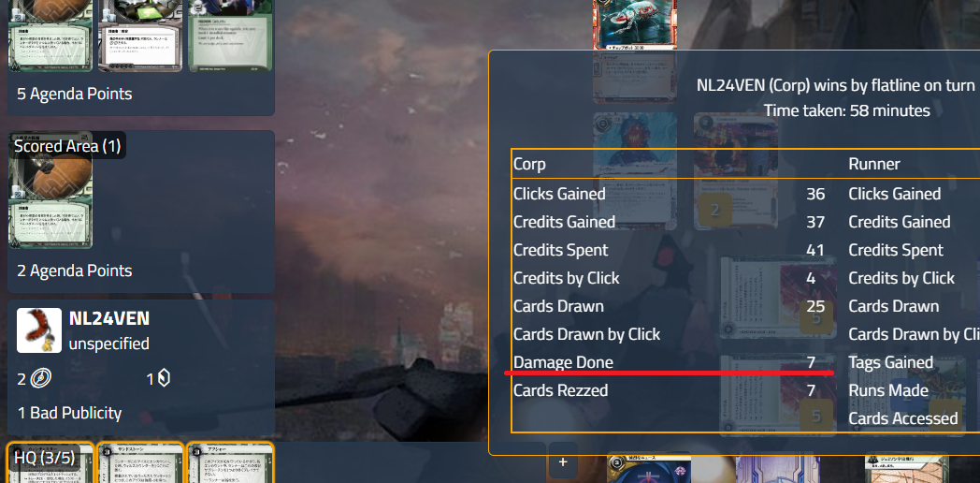The height and width of the screenshot is (483, 980).
Task: Click the underlined Damage Done row
Action: 669,362
